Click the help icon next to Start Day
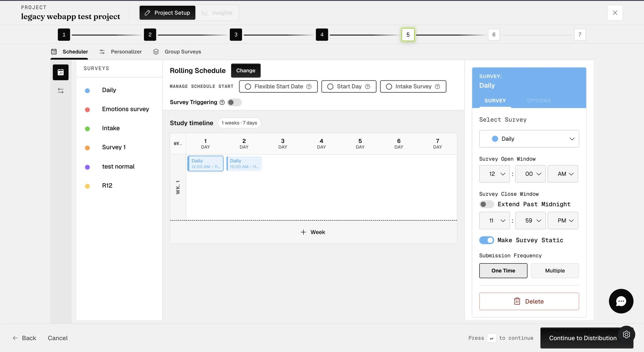Screen dimensions: 644x352 click(367, 87)
